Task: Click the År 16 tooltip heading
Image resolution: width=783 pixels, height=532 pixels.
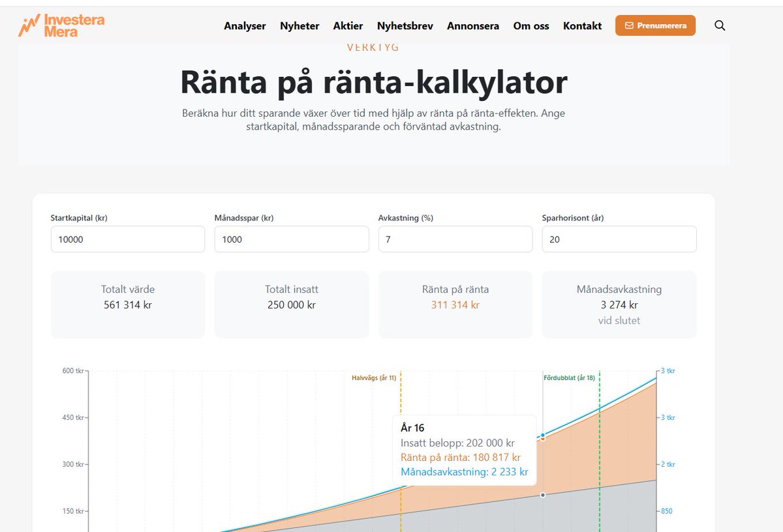Action: (412, 428)
